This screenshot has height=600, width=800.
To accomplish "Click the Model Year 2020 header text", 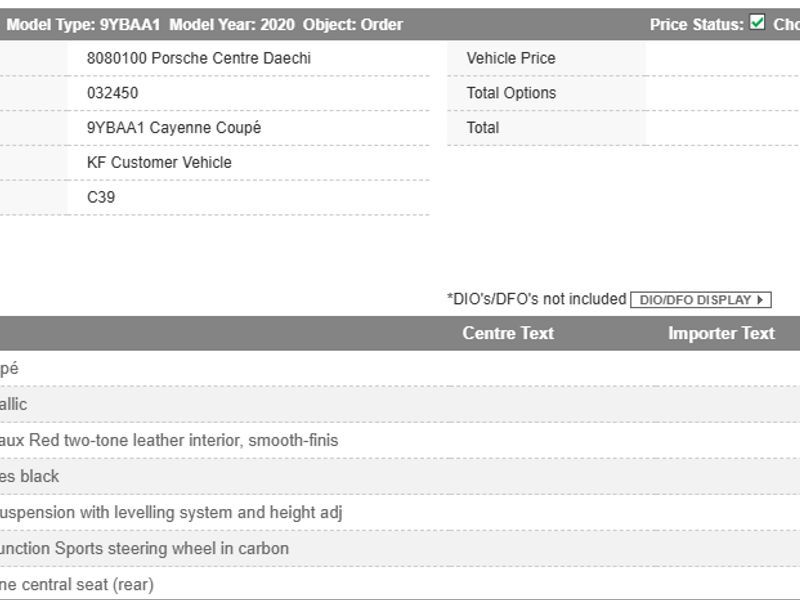I will click(232, 24).
